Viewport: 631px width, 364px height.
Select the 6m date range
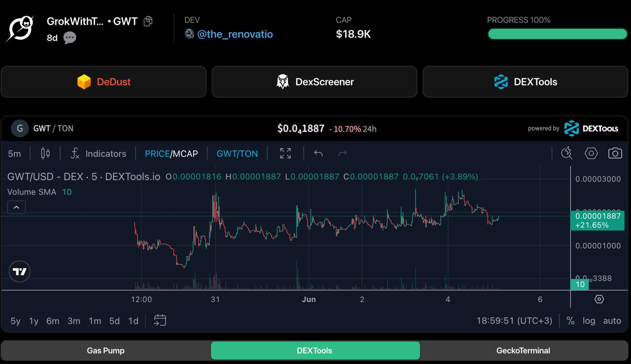coord(53,321)
